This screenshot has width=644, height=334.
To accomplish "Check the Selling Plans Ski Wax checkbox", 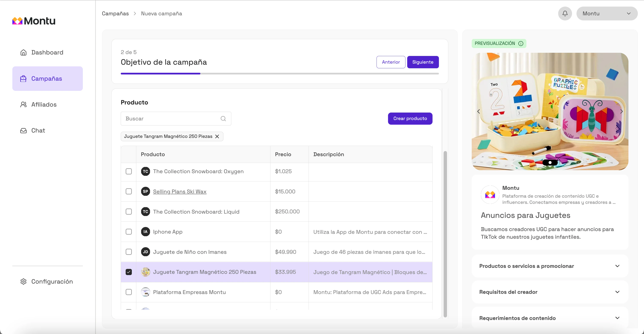I will 129,191.
